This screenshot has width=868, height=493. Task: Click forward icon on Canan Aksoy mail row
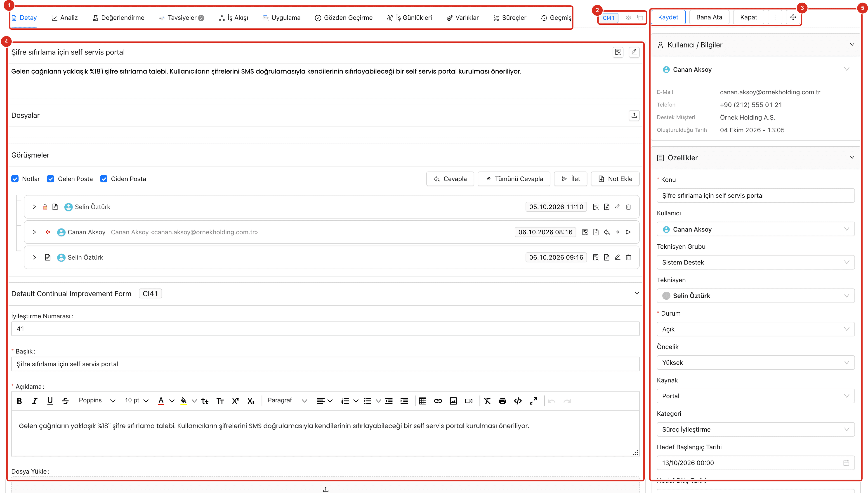[x=628, y=232]
